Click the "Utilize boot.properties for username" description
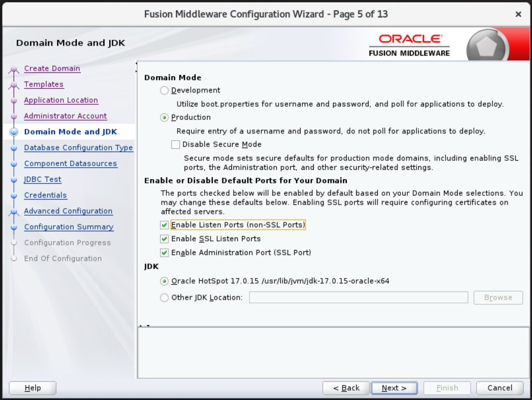Image resolution: width=532 pixels, height=400 pixels. click(340, 104)
